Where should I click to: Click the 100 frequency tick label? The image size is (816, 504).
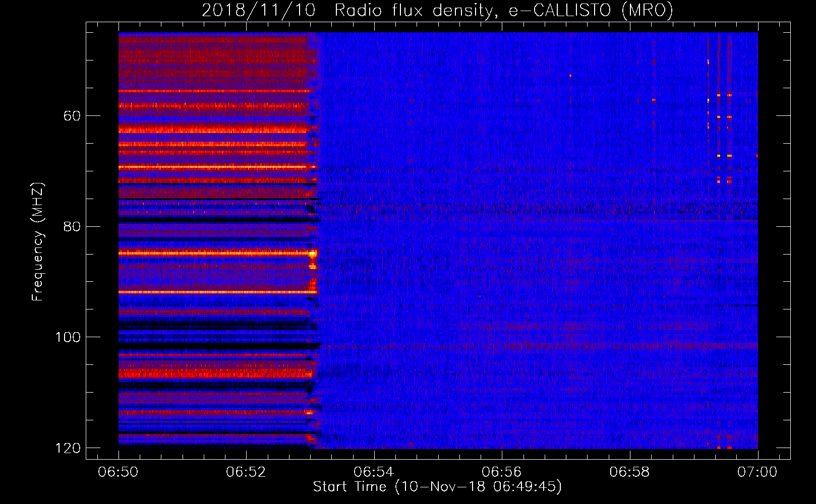(68, 337)
